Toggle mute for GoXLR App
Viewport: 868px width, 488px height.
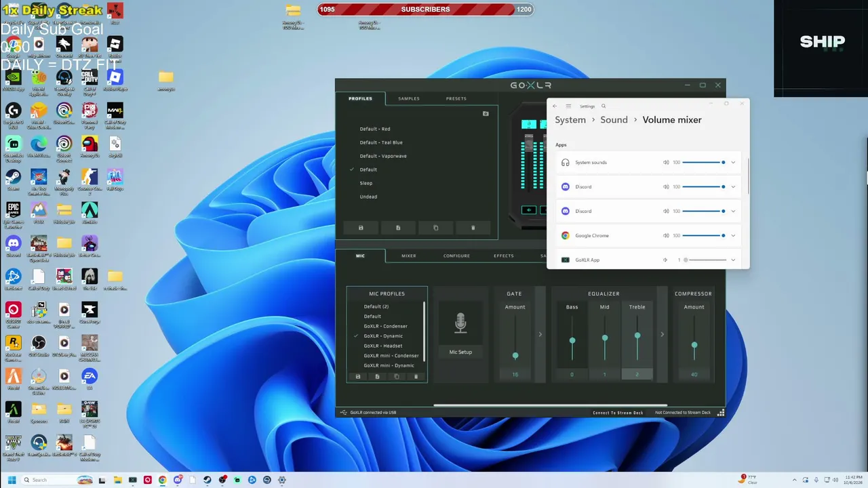pos(666,260)
